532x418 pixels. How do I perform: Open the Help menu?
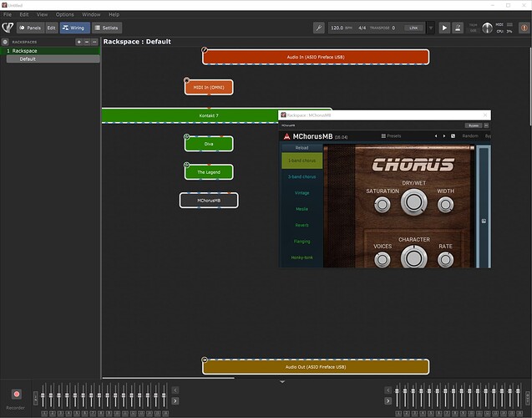pos(114,14)
